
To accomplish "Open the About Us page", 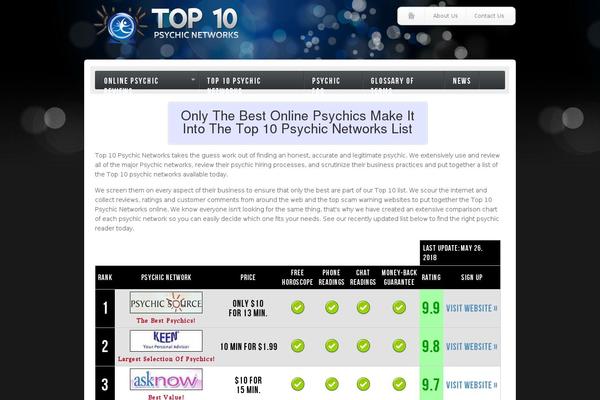I will (x=445, y=16).
